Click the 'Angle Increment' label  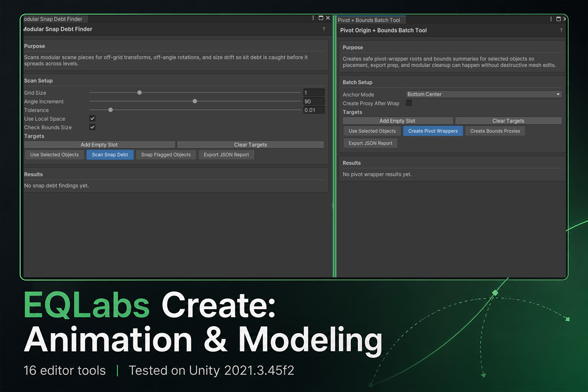click(x=44, y=101)
